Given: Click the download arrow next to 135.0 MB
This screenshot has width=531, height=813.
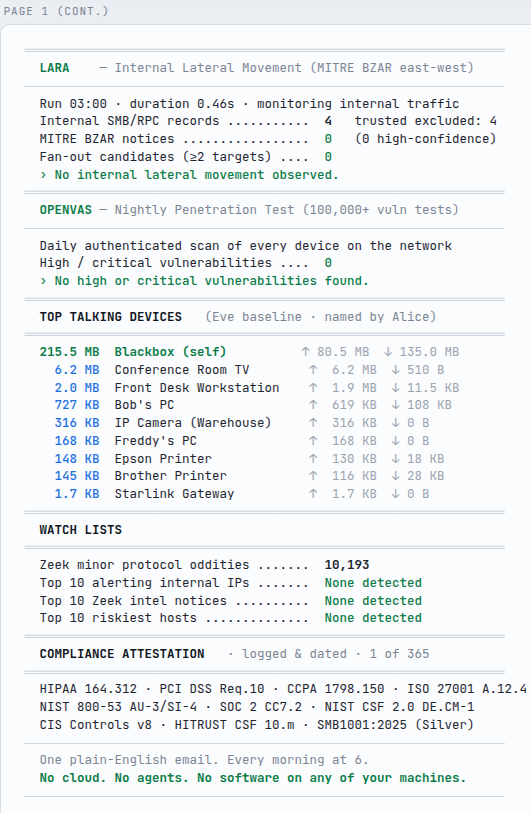Looking at the screenshot, I should 388,352.
